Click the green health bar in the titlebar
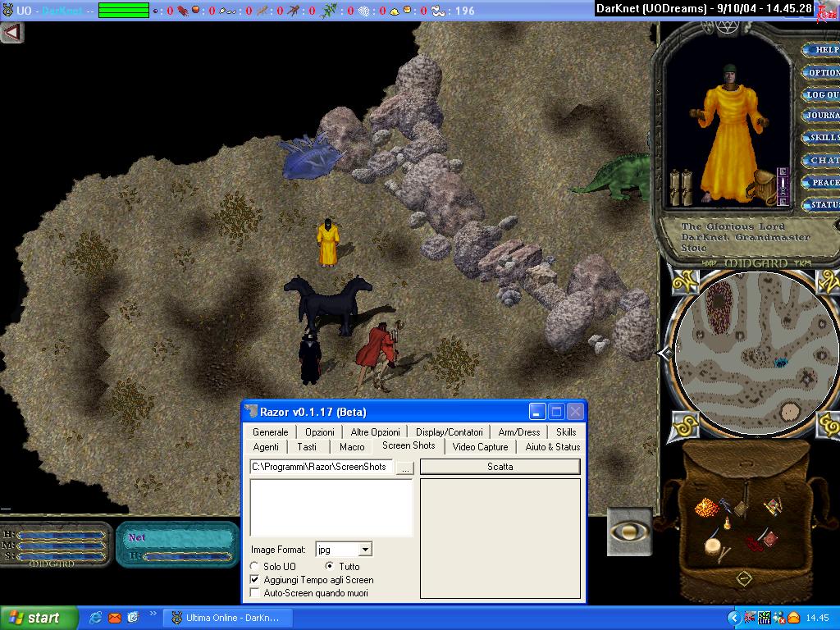Viewport: 840px width, 630px height. point(124,11)
